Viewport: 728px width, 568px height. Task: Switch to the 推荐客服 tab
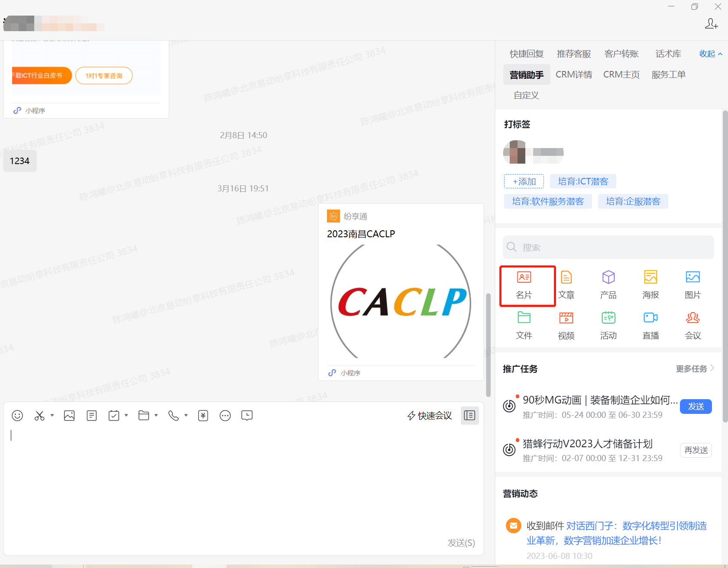(x=574, y=54)
